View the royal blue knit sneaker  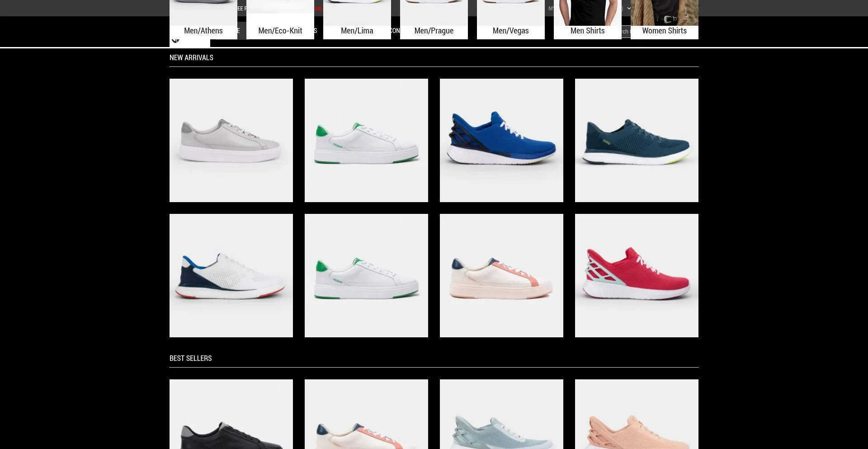(501, 140)
